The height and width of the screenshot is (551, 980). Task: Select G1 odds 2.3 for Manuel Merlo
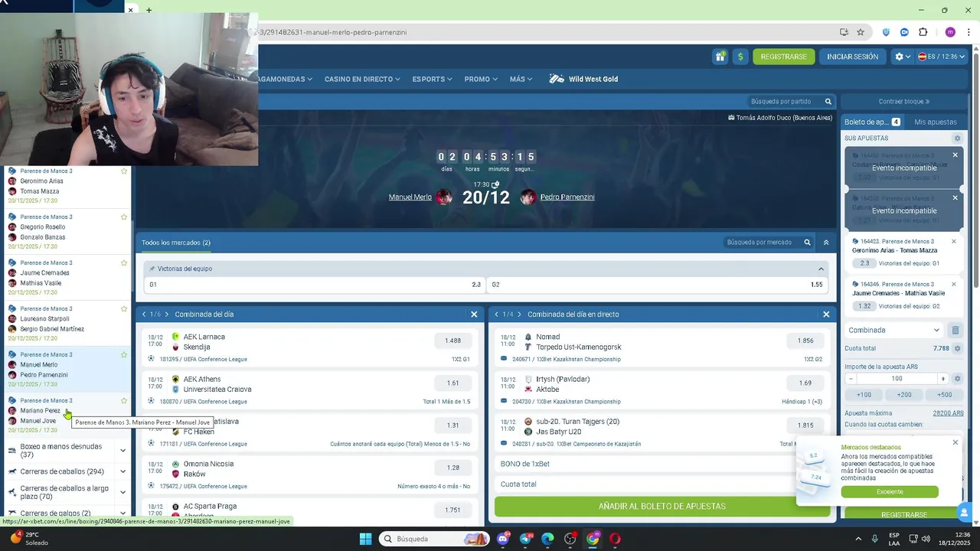315,285
